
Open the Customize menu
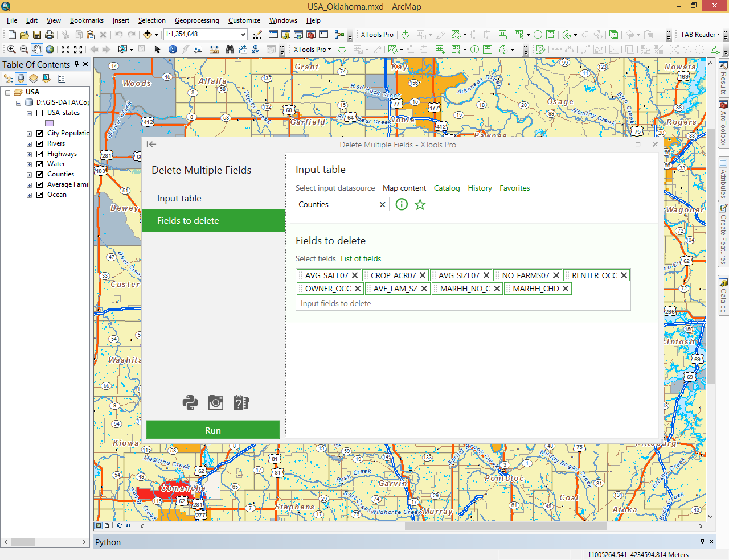click(x=244, y=20)
